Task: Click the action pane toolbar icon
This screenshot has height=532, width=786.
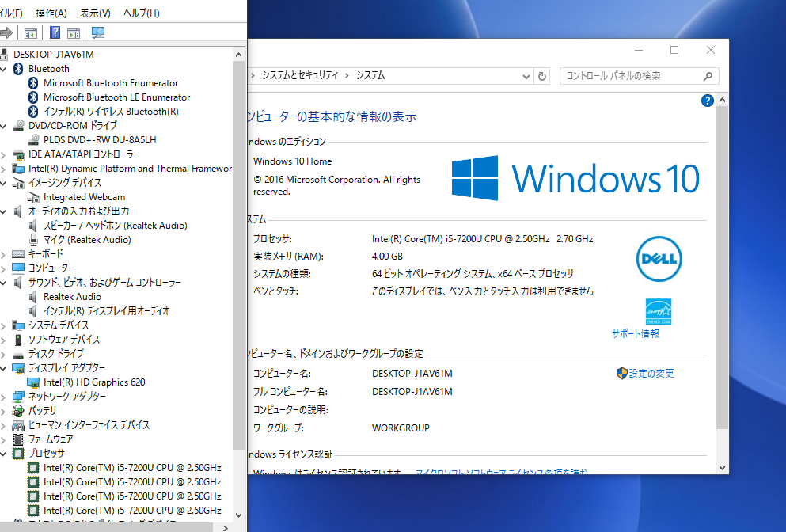Action: (x=74, y=33)
